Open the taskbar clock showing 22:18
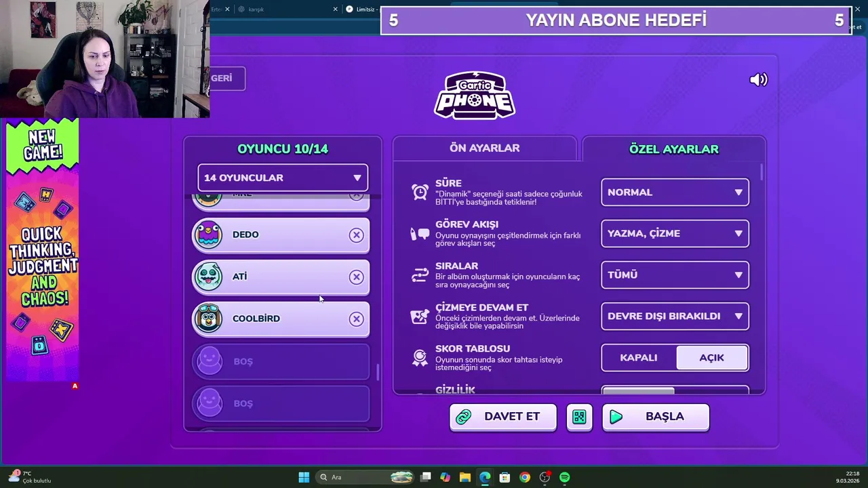This screenshot has height=488, width=868. 847,476
